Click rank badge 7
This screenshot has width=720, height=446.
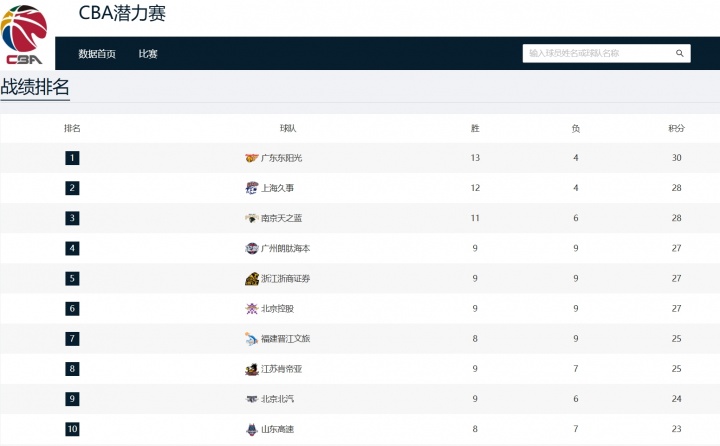(72, 339)
